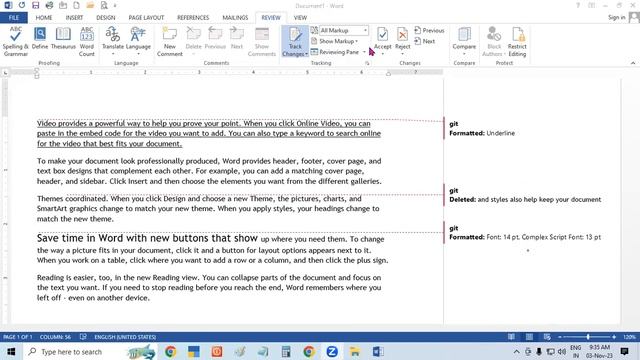Click the open folder icon in quick access toolbar
The image size is (640, 360).
click(90, 6)
